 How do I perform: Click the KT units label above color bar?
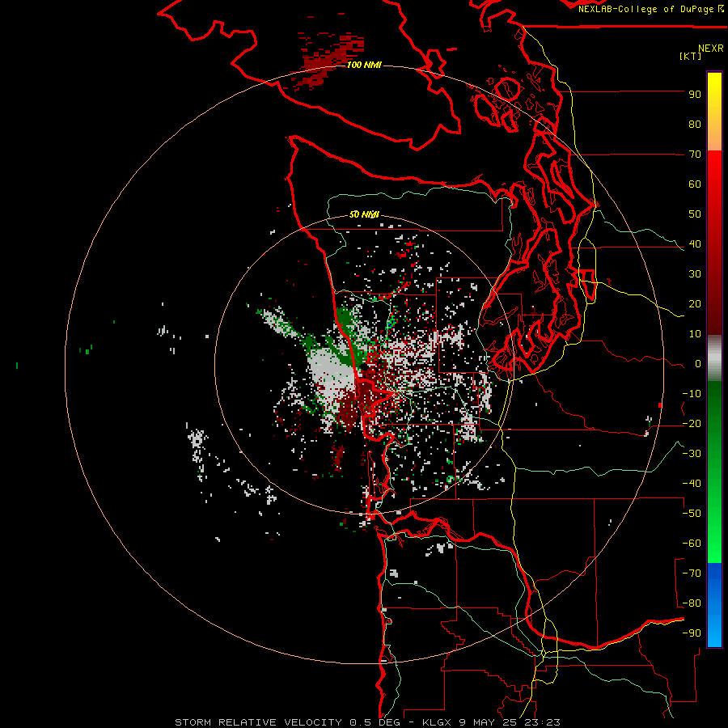(691, 56)
